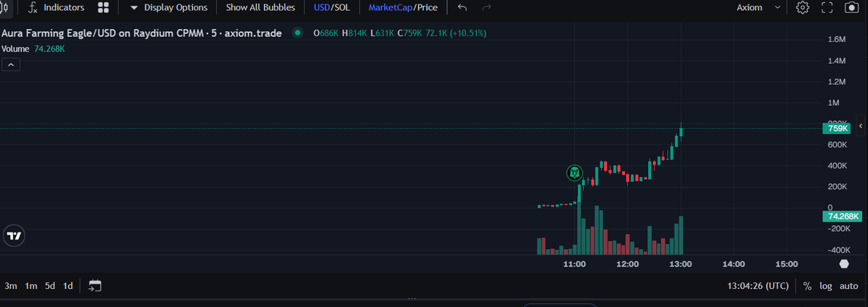The height and width of the screenshot is (307, 868).
Task: Click the migration bubble marker on chart
Action: tap(574, 173)
